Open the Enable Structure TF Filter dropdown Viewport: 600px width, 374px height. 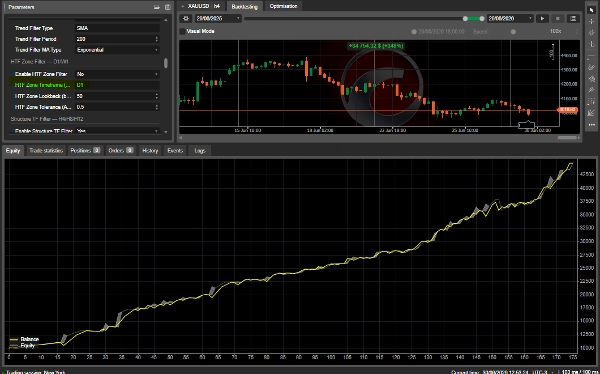[117, 131]
